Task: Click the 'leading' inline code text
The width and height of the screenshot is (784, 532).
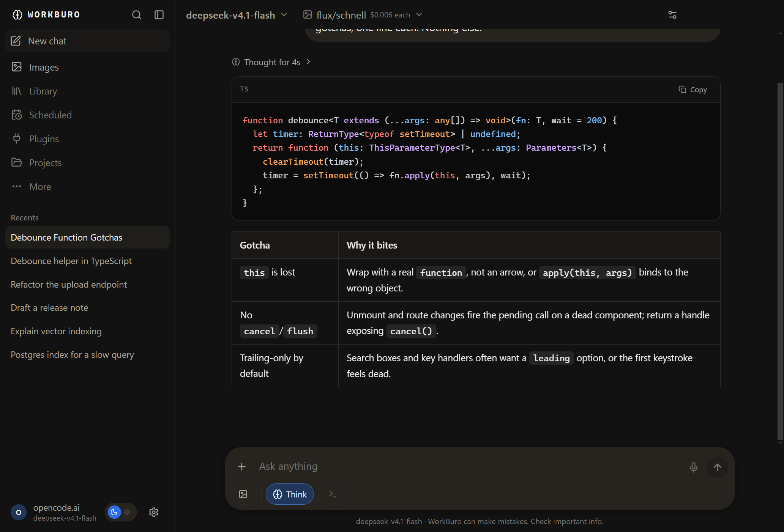Action: coord(551,358)
